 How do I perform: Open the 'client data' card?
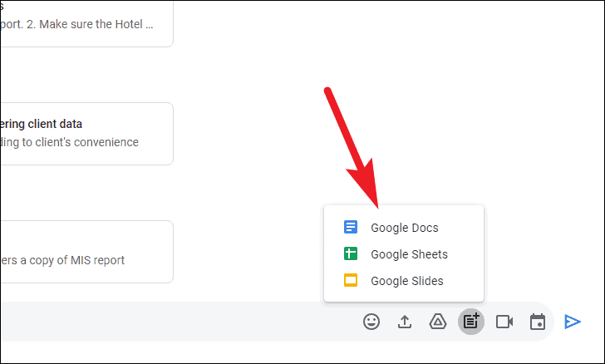pyautogui.click(x=86, y=134)
